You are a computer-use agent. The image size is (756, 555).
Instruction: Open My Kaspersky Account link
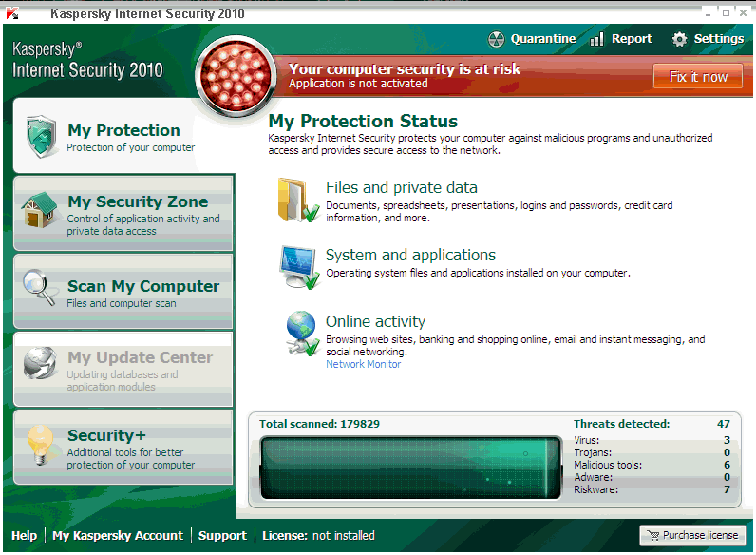(118, 535)
